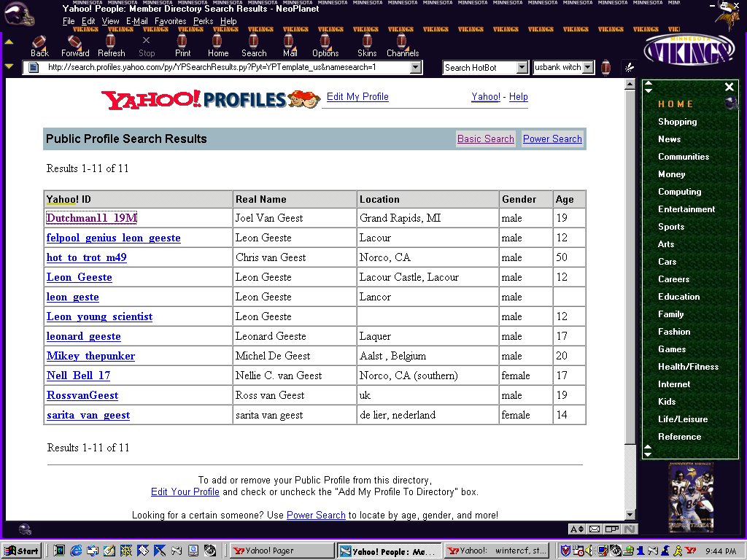Open the Windows Start menu
Viewport: 747px width, 560px height.
(21, 551)
